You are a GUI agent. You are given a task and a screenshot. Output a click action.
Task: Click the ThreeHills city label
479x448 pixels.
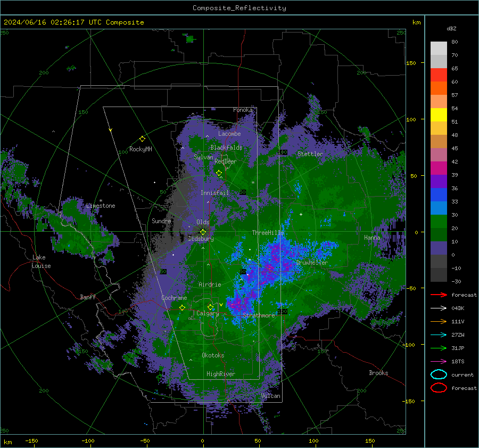point(268,233)
